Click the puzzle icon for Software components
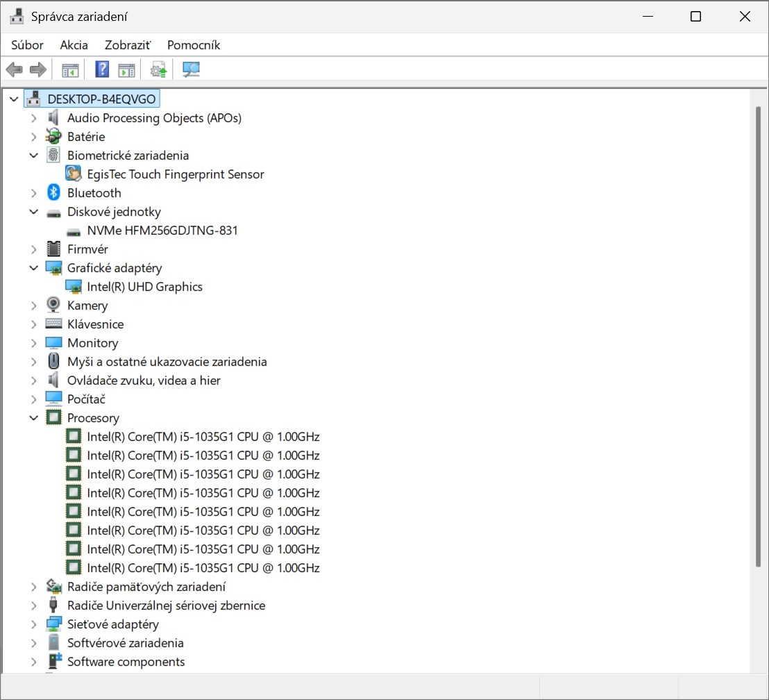This screenshot has height=700, width=769. (54, 660)
